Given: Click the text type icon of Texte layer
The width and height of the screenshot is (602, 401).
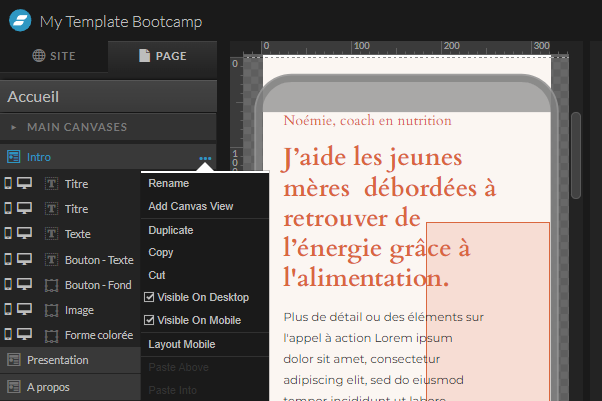Looking at the screenshot, I should click(x=51, y=234).
